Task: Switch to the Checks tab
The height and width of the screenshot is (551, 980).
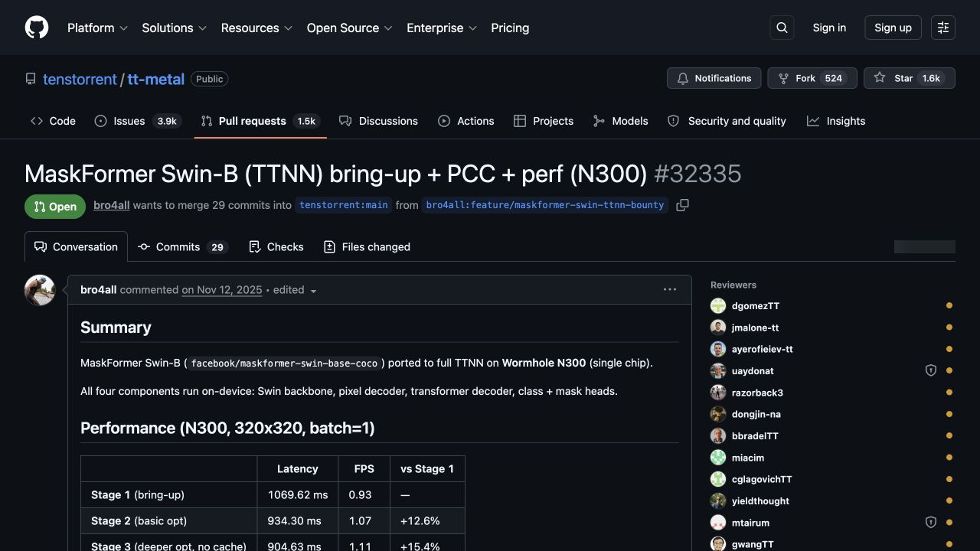Action: [x=276, y=247]
